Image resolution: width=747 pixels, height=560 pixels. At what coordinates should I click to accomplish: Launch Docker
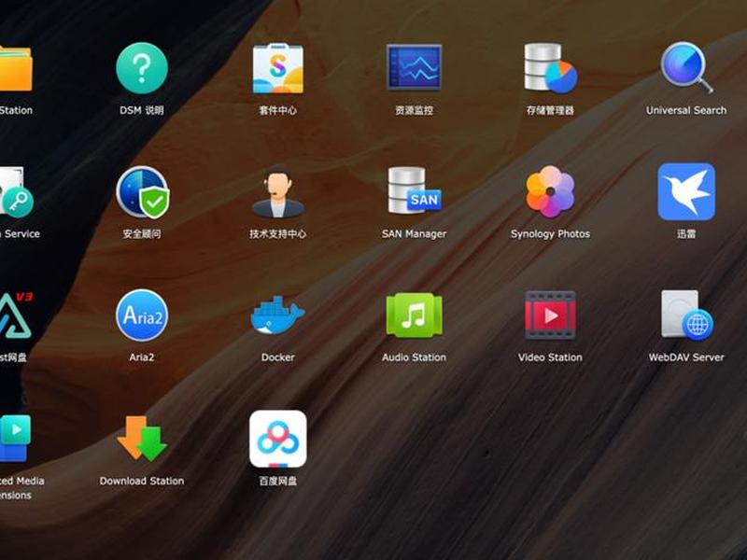[277, 315]
